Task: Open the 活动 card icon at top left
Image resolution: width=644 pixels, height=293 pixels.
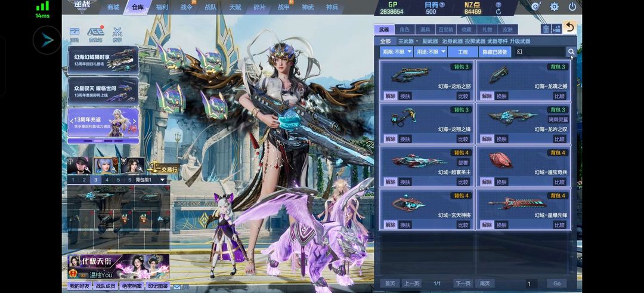Action: [x=75, y=35]
